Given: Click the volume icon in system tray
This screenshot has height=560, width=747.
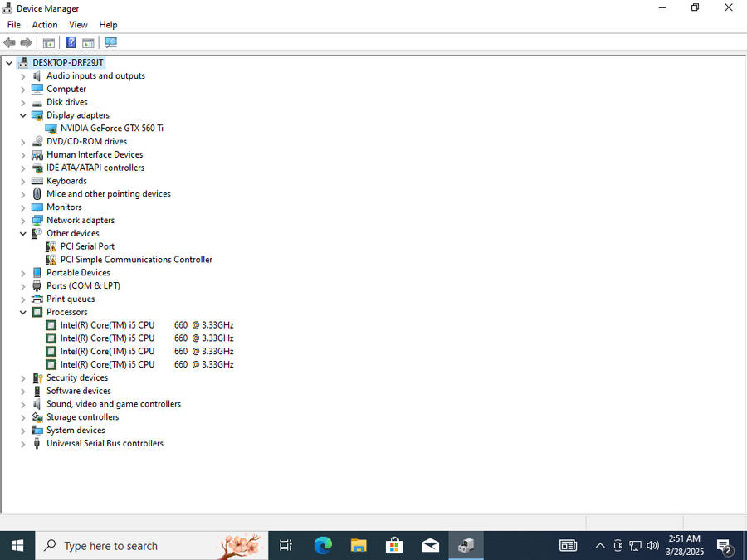Looking at the screenshot, I should (x=652, y=545).
